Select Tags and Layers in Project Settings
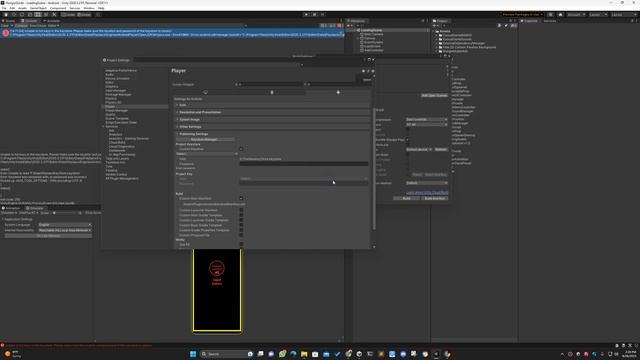Viewport: 640px width, 360px height. 117,158
